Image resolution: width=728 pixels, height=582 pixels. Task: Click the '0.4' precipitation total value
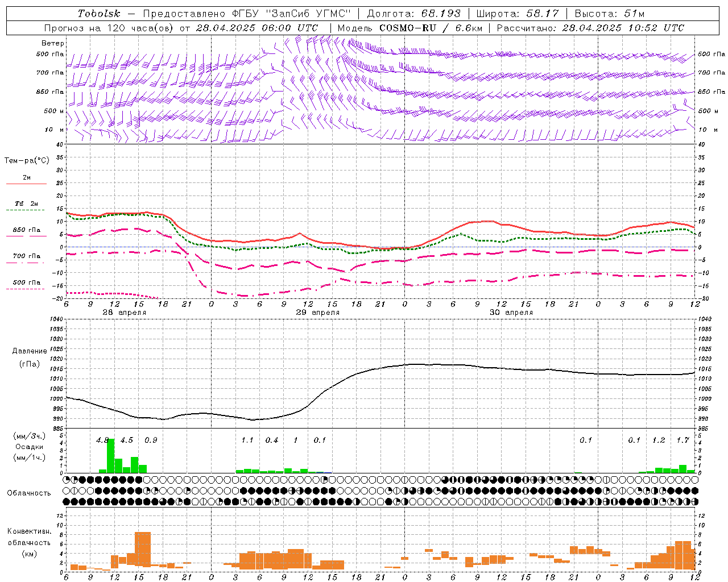(272, 440)
